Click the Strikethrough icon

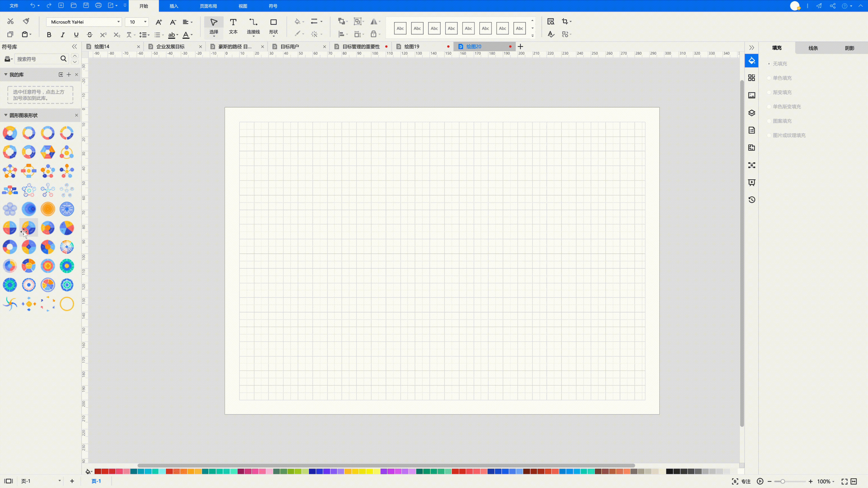[x=90, y=35]
